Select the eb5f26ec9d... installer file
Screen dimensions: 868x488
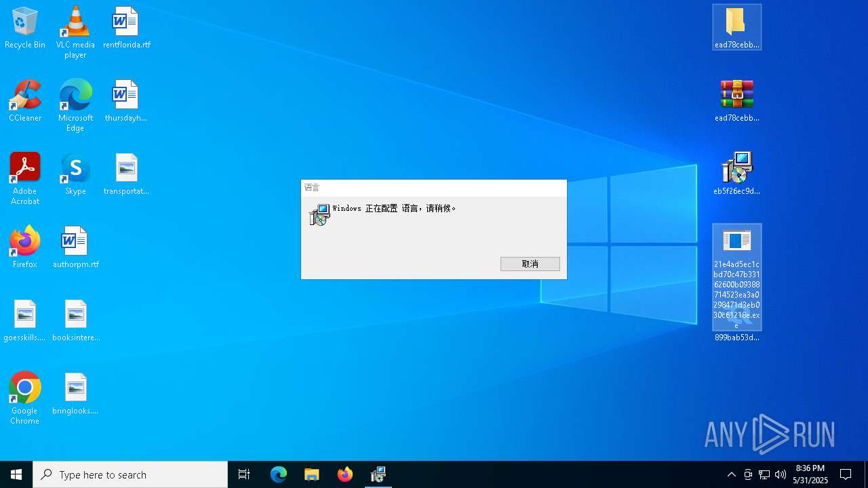737,175
